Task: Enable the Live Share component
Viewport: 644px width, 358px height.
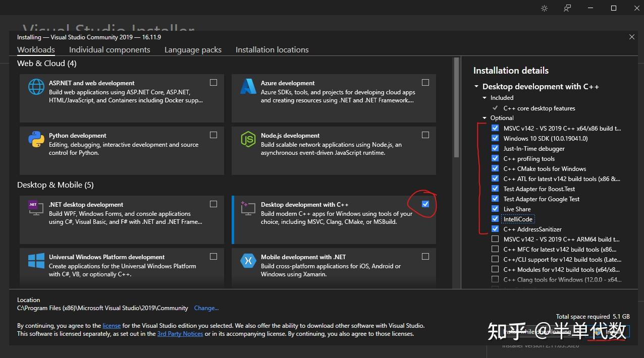Action: point(495,209)
